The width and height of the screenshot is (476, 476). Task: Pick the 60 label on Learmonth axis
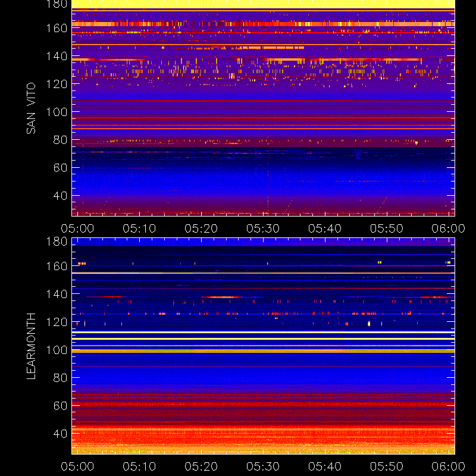click(x=60, y=406)
